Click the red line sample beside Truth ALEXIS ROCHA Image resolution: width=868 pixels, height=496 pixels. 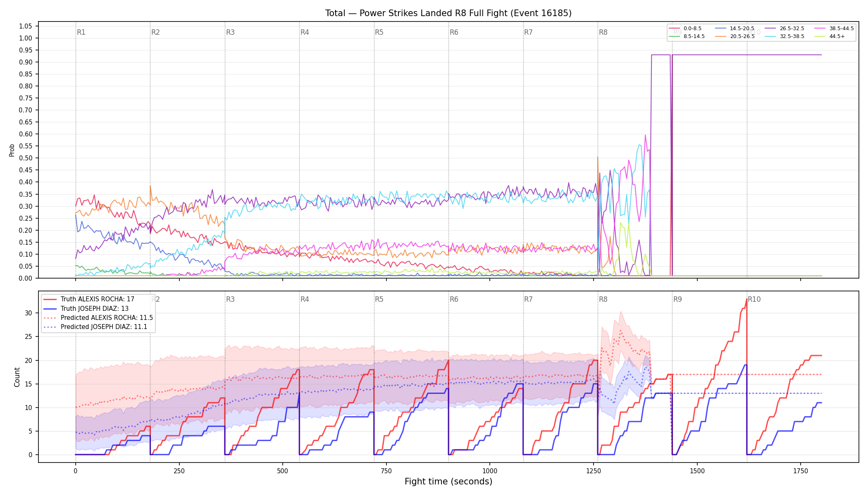(x=50, y=299)
